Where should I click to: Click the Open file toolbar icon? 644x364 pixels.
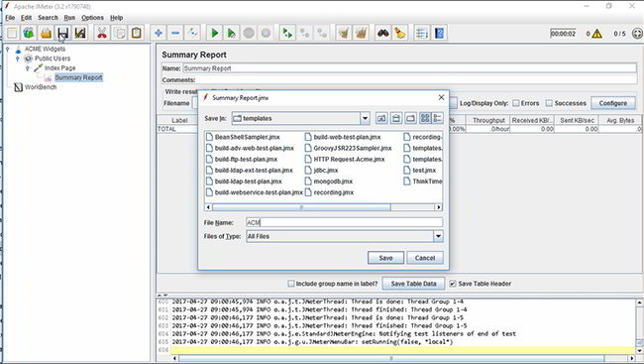(x=46, y=33)
